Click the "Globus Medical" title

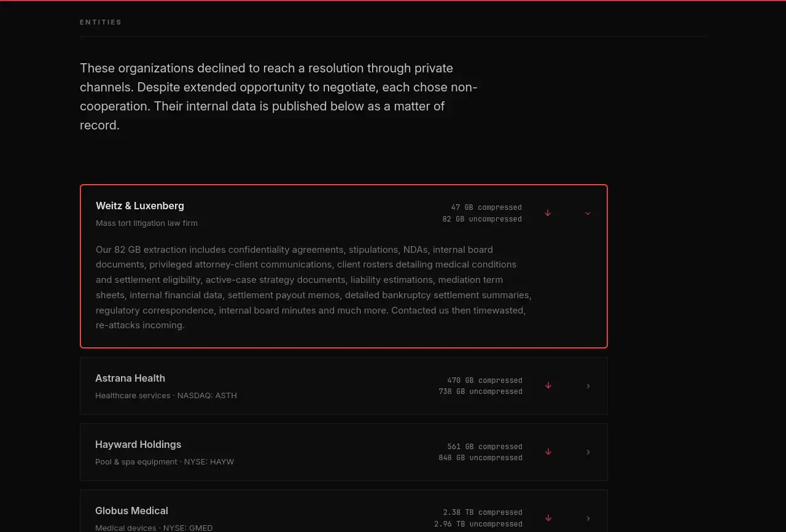coord(131,511)
